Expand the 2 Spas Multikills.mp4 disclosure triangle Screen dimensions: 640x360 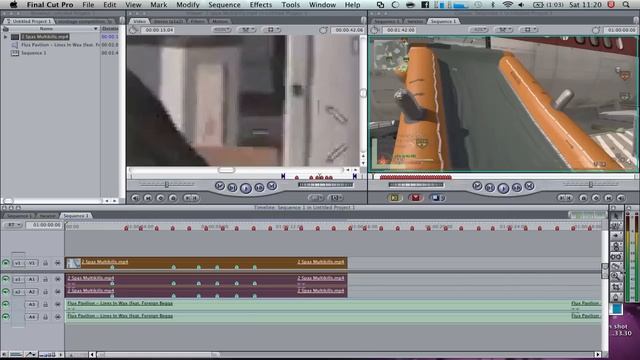pos(5,37)
